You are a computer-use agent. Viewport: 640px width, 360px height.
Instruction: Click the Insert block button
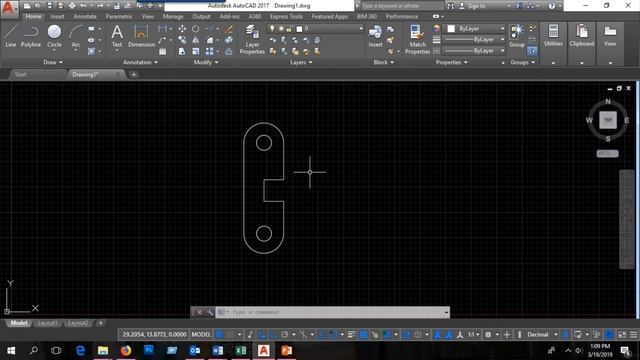pyautogui.click(x=375, y=36)
